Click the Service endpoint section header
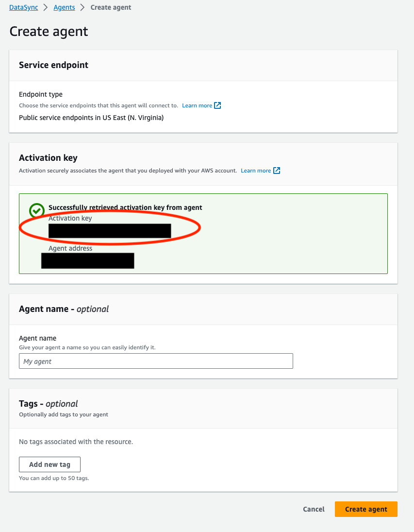This screenshot has height=532, width=414. [53, 65]
